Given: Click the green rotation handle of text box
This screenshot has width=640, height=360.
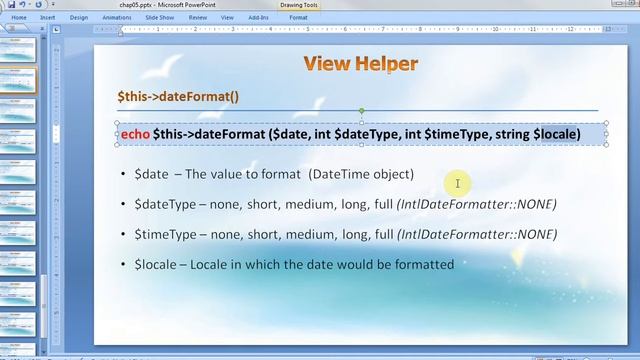Looking at the screenshot, I should pyautogui.click(x=361, y=111).
